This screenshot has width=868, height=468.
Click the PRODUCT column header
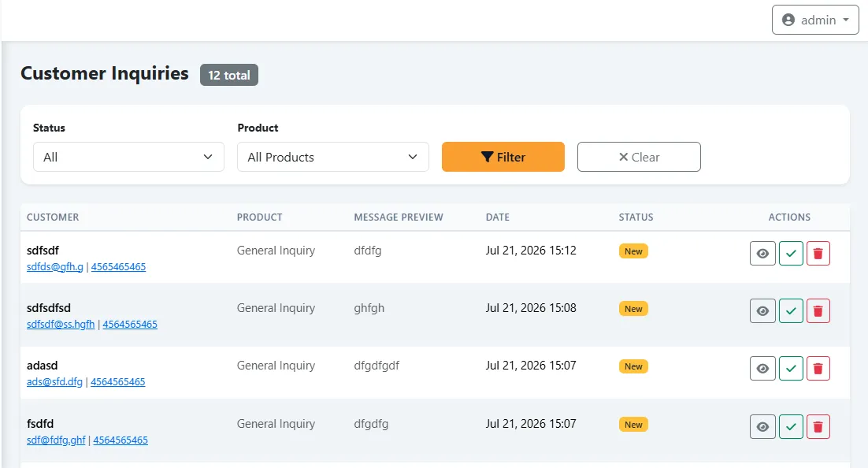coord(260,217)
